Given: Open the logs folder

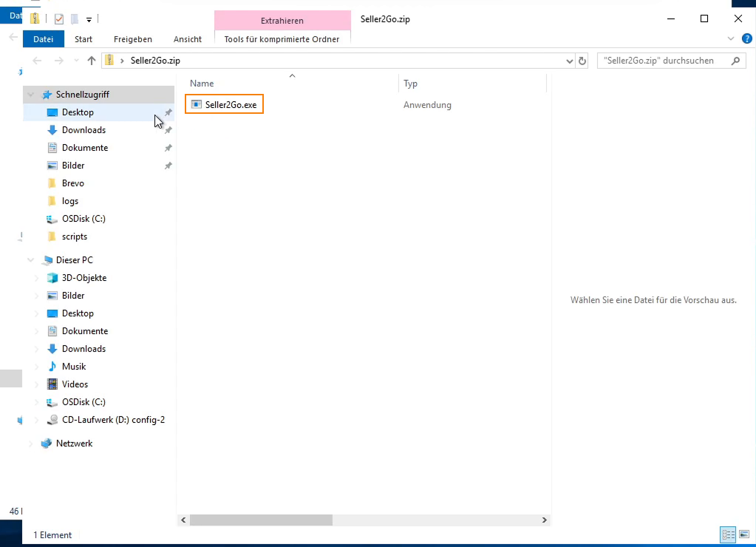Looking at the screenshot, I should pos(70,201).
